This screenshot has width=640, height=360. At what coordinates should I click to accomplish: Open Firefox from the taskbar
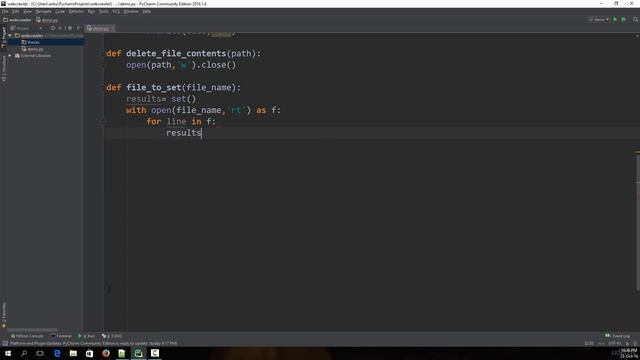106,353
